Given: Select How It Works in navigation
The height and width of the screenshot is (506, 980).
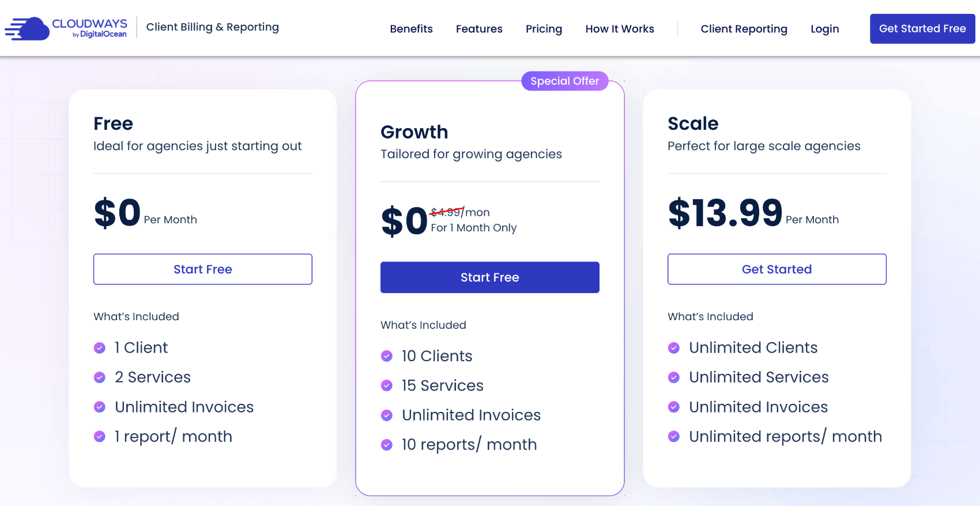Looking at the screenshot, I should tap(620, 28).
